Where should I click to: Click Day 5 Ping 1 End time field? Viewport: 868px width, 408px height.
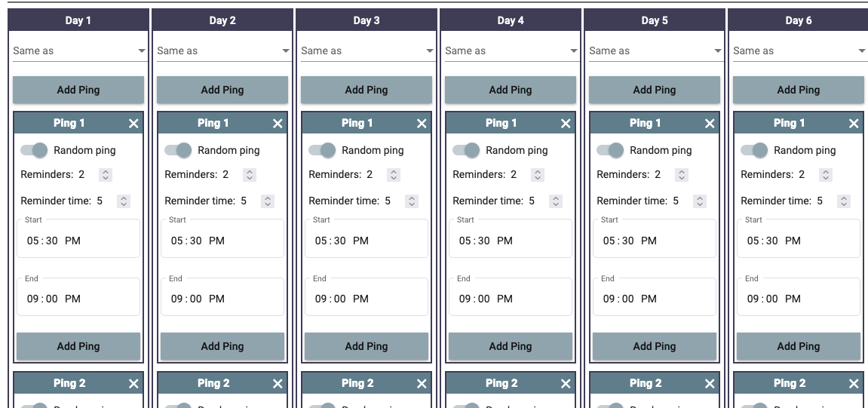tap(655, 299)
